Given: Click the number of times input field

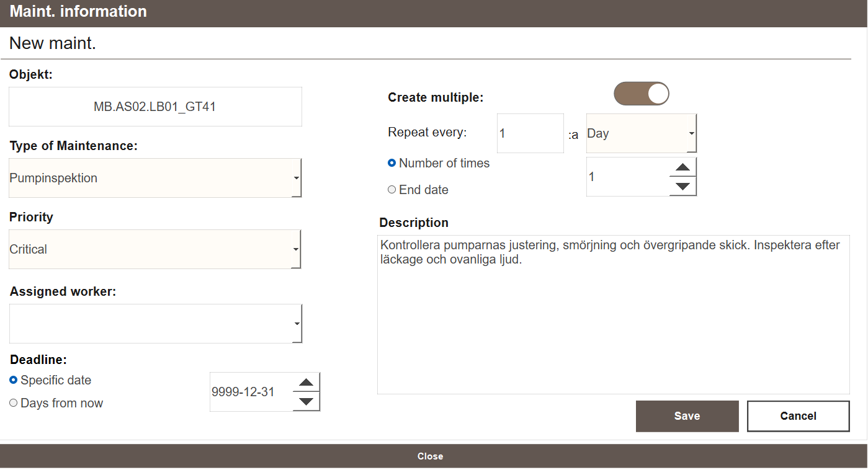Looking at the screenshot, I should tap(628, 177).
